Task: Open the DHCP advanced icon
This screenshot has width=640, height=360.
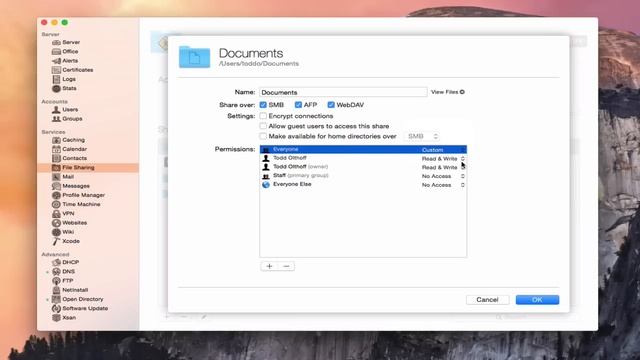Action: coord(56,262)
